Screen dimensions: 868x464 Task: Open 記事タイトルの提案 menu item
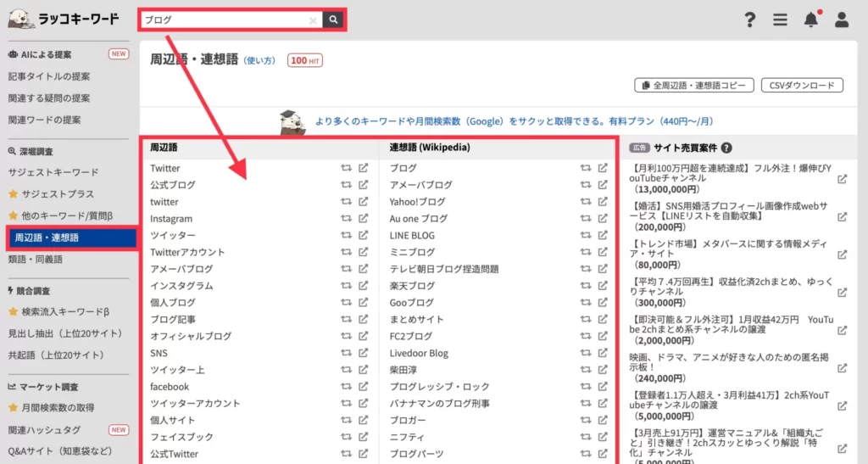[48, 76]
